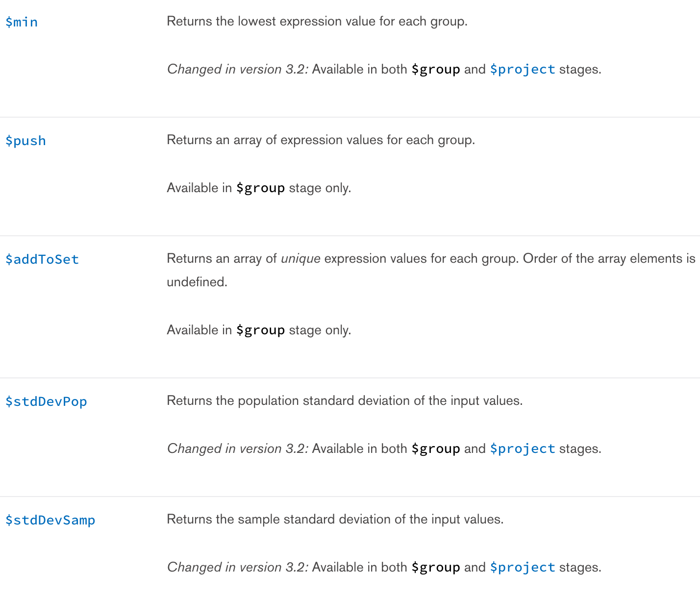Click the $group code text in the $push row
The height and width of the screenshot is (598, 700).
pos(260,188)
